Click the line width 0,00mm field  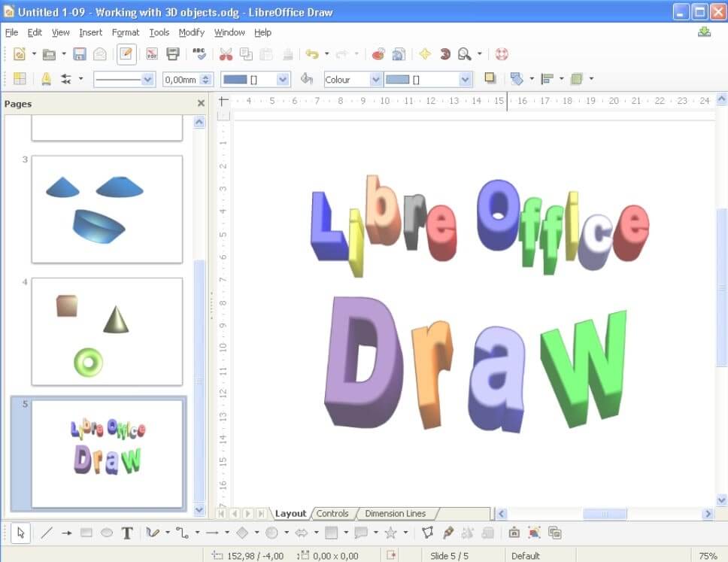tap(183, 80)
